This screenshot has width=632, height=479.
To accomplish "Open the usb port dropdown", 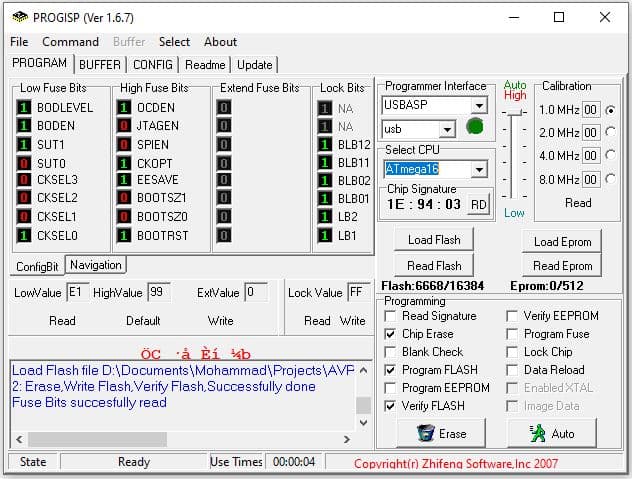I will click(x=447, y=128).
